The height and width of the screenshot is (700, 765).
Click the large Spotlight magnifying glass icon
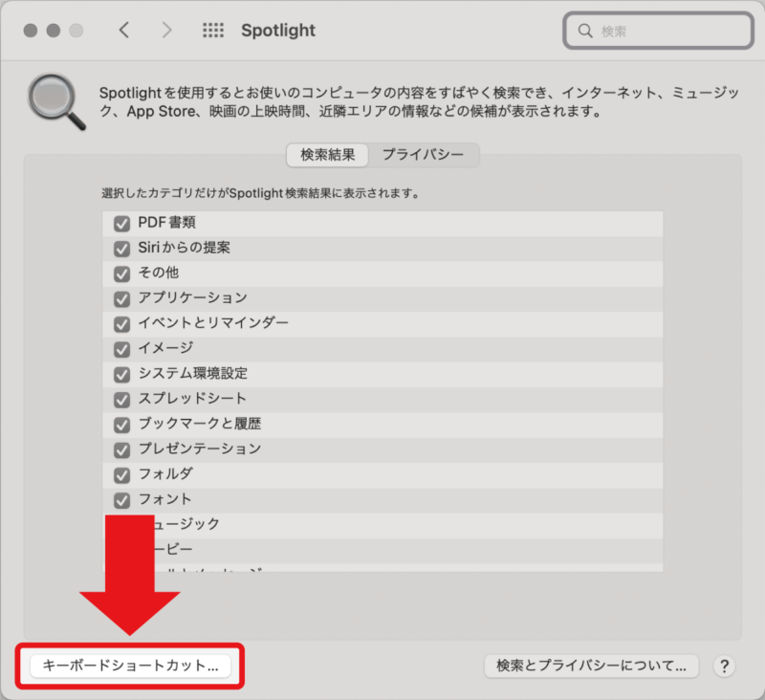[x=56, y=102]
